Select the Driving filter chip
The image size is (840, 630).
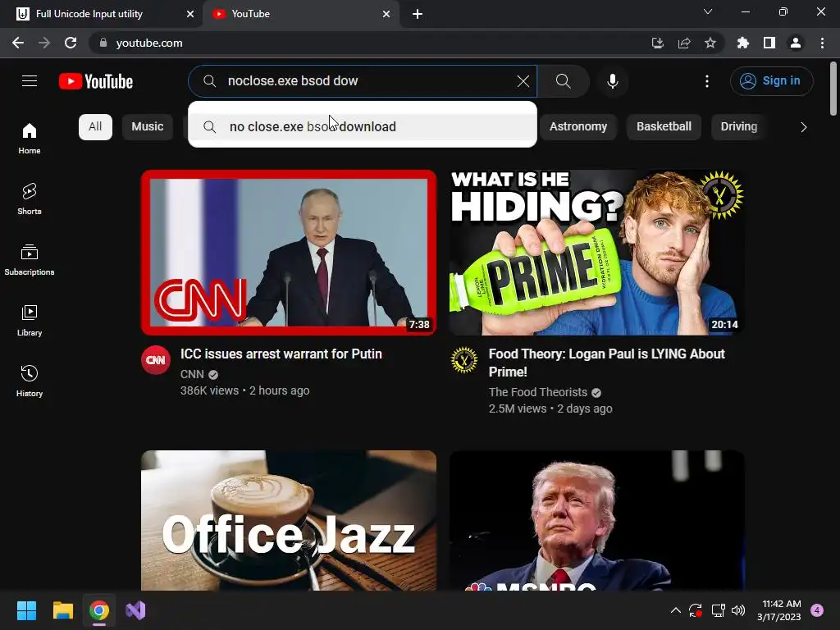tap(739, 127)
